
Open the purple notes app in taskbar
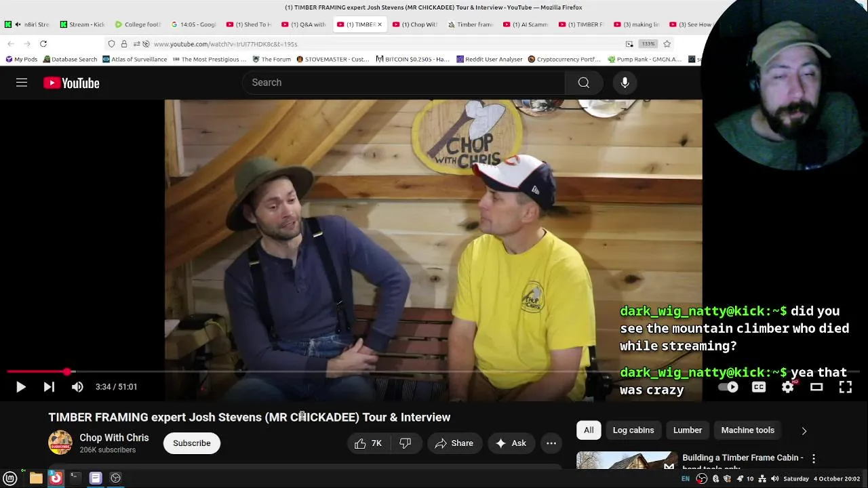[x=96, y=479]
